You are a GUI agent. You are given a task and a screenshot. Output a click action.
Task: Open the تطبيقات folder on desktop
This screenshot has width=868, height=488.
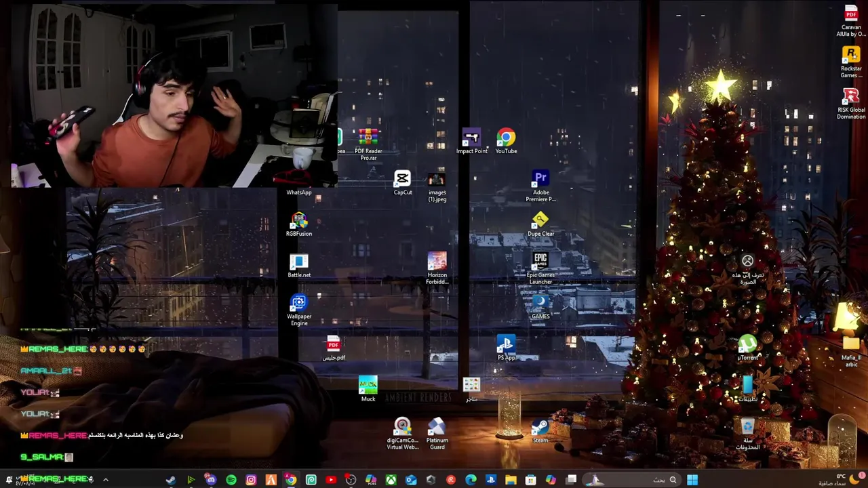pos(747,390)
